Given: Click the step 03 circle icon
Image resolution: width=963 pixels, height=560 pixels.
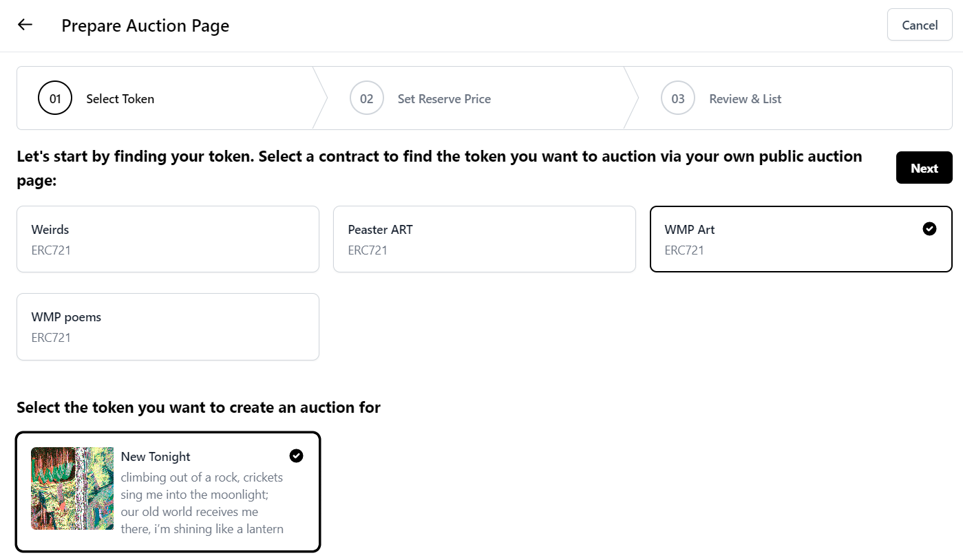Looking at the screenshot, I should (678, 98).
